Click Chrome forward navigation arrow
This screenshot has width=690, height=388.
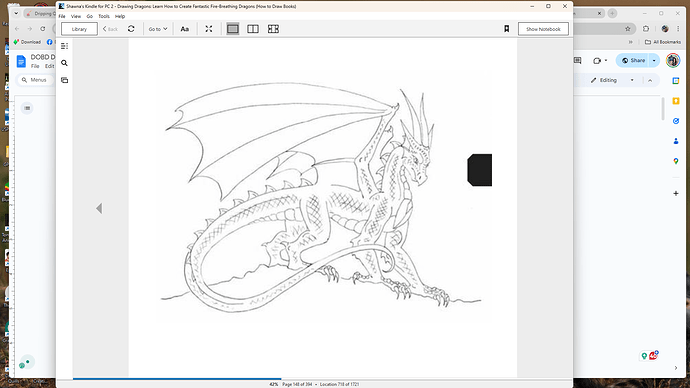click(29, 29)
